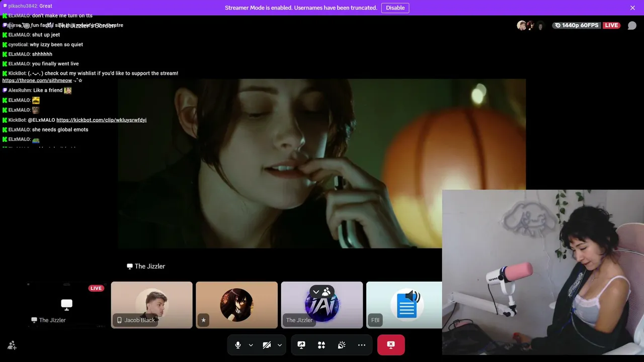Click the red LIVE indicator beside the quality badge
This screenshot has height=362, width=644.
(x=611, y=25)
